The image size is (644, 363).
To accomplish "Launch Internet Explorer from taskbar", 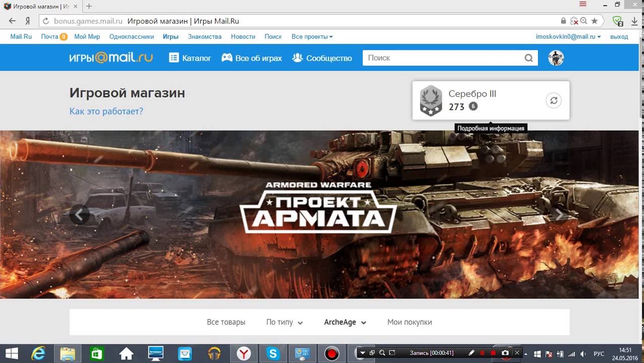I will pyautogui.click(x=39, y=353).
